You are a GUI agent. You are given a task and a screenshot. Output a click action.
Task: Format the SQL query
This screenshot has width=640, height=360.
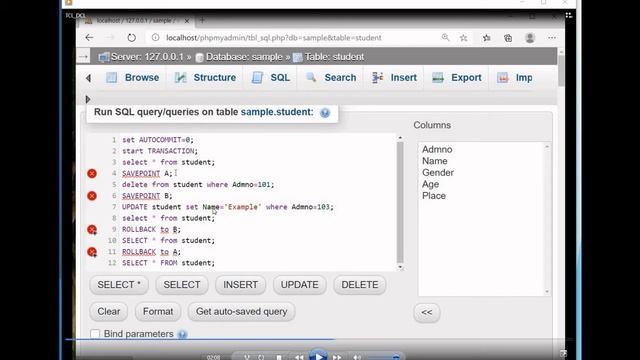158,311
